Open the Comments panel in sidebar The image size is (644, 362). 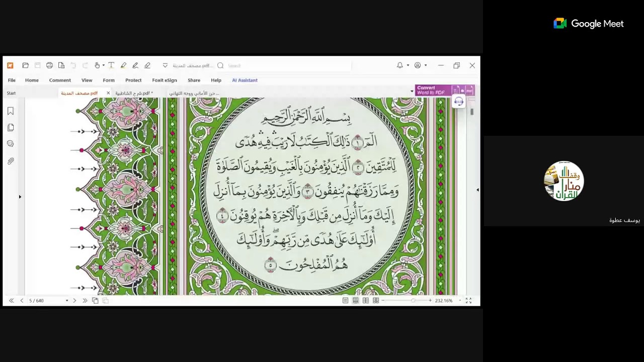pos(11,144)
